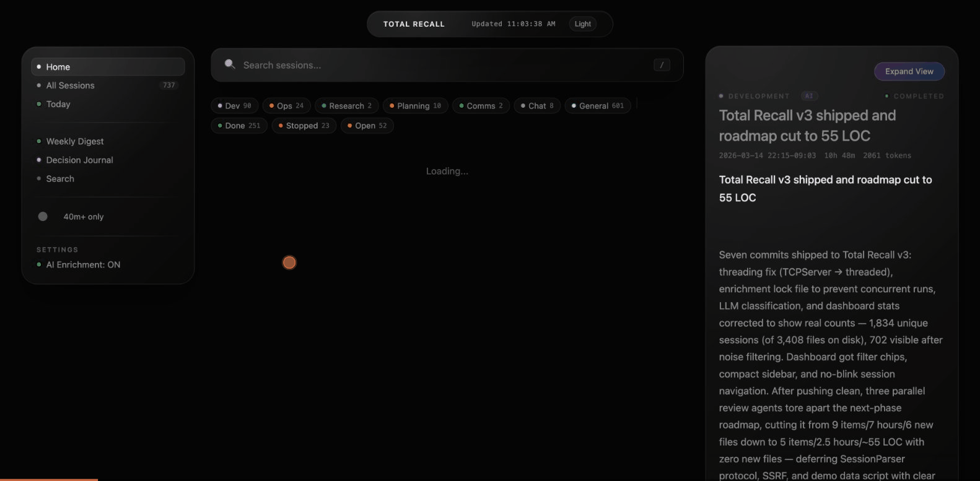Image resolution: width=980 pixels, height=481 pixels.
Task: Filter sessions by Ops chip
Action: [x=286, y=106]
